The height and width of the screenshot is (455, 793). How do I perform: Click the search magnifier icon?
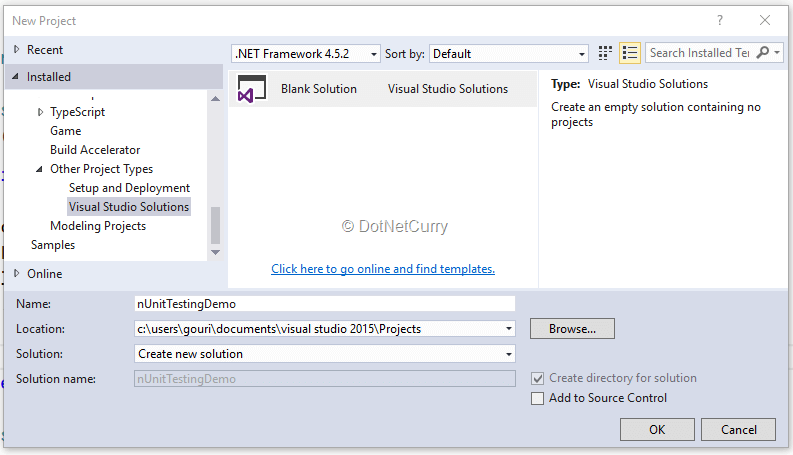click(x=762, y=53)
